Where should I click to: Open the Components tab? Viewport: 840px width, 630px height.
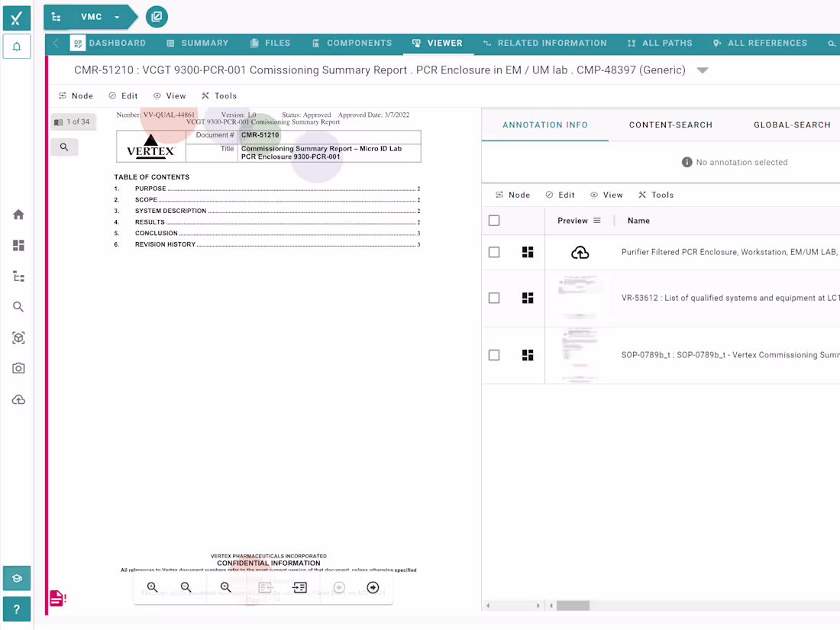pyautogui.click(x=352, y=43)
